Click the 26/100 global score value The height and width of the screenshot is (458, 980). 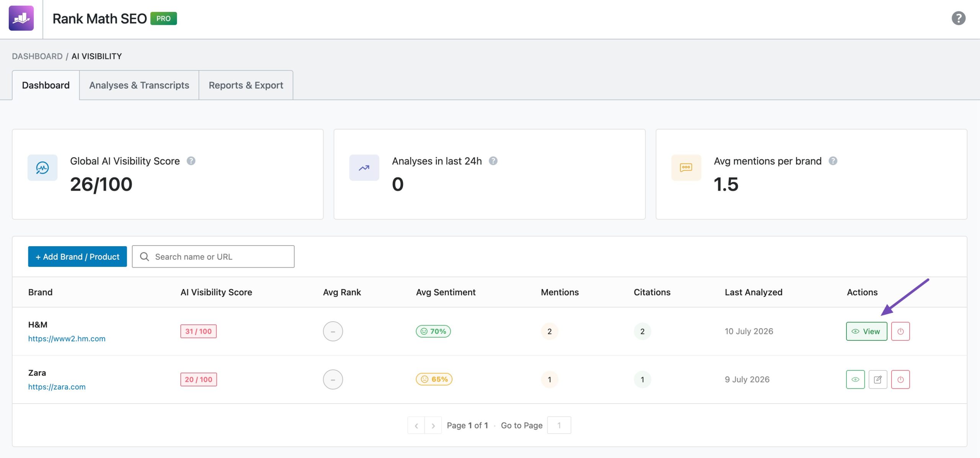[101, 184]
